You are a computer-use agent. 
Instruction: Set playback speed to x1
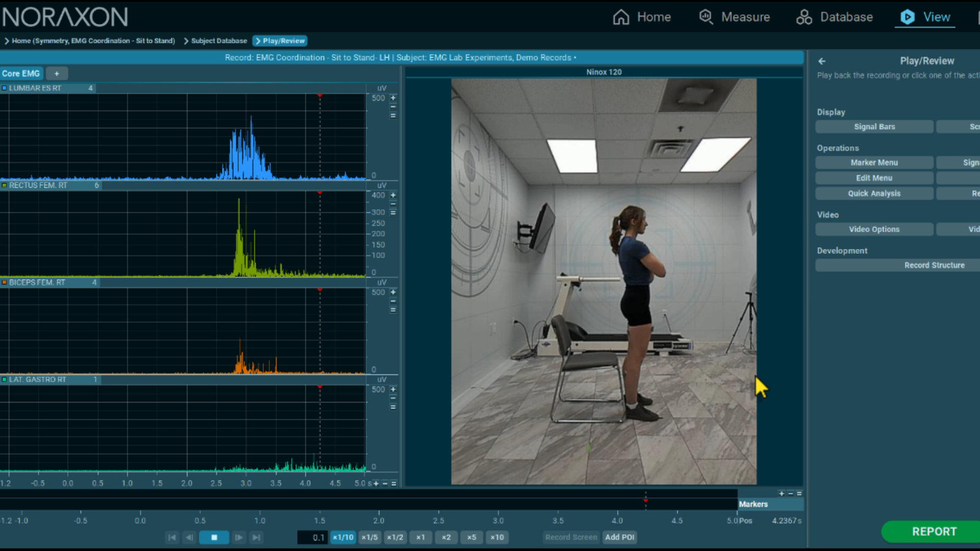point(421,537)
